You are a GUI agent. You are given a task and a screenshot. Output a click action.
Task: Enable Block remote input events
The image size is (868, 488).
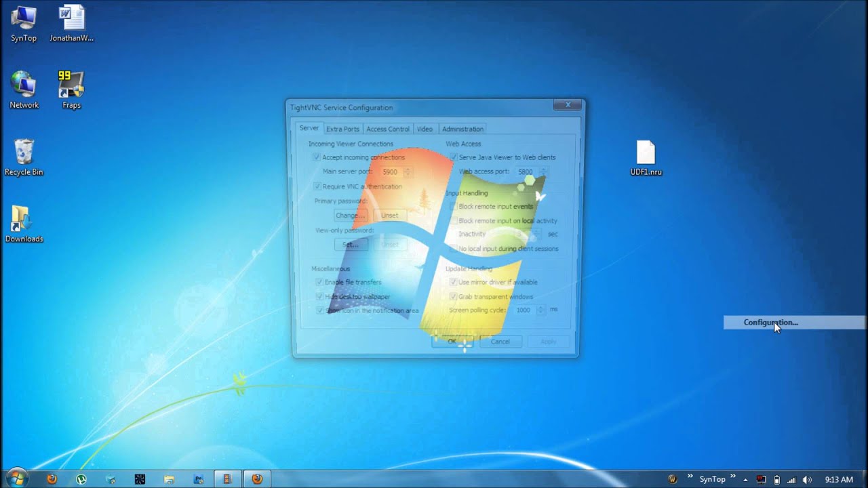point(454,206)
